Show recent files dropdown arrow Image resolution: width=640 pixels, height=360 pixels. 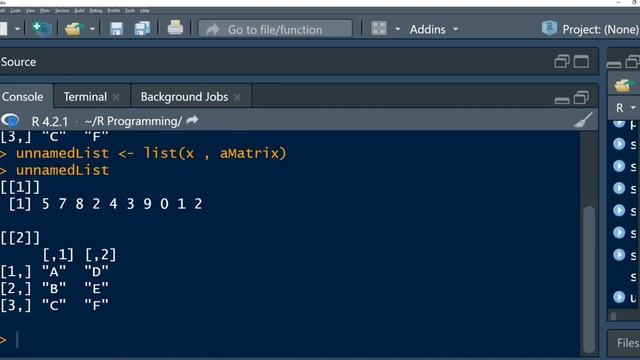[x=92, y=29]
